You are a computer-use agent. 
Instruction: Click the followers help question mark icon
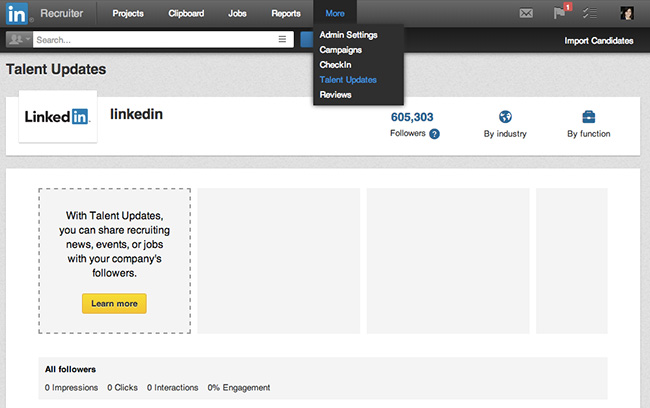click(435, 134)
